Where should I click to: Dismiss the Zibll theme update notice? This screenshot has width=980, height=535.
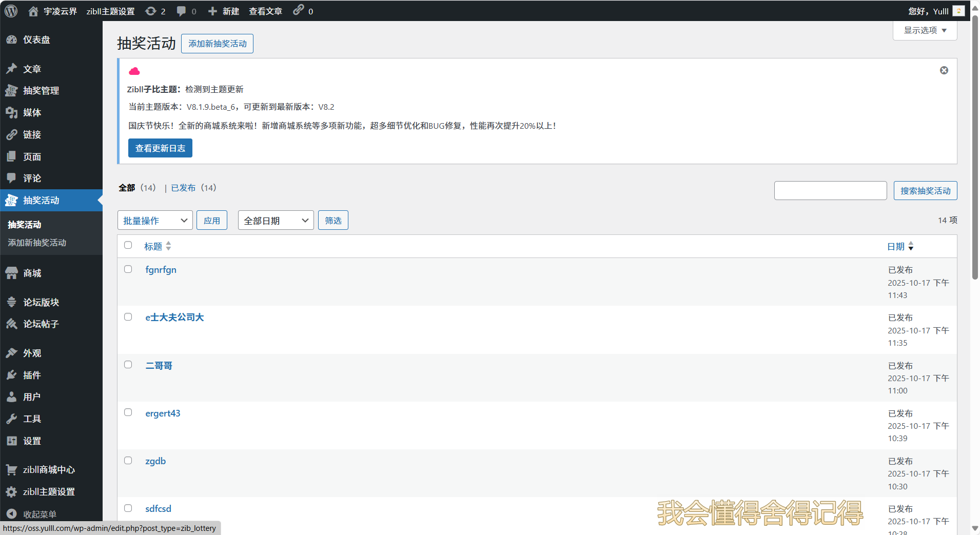944,70
